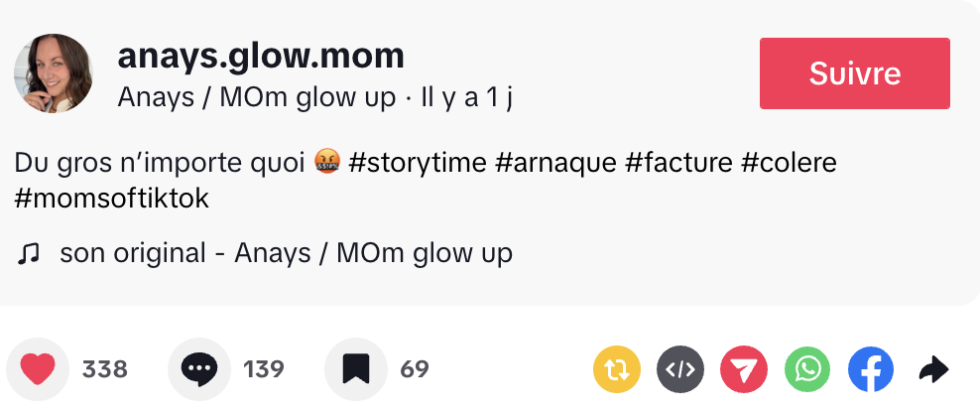This screenshot has height=415, width=980.
Task: Click the music note icon
Action: click(28, 254)
